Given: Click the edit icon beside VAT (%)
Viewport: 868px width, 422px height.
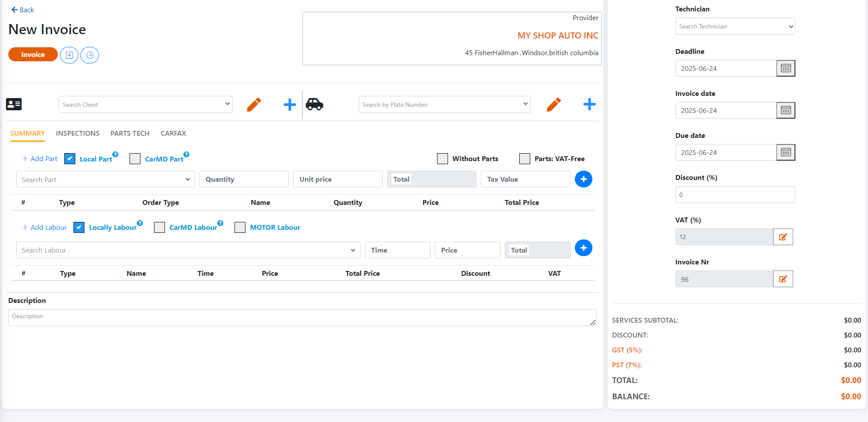Looking at the screenshot, I should [x=783, y=237].
